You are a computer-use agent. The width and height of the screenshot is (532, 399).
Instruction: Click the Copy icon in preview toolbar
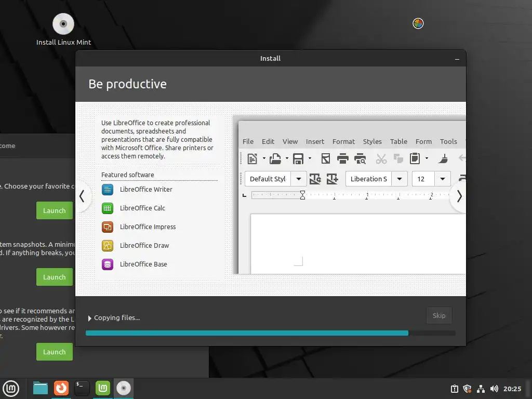pos(398,158)
